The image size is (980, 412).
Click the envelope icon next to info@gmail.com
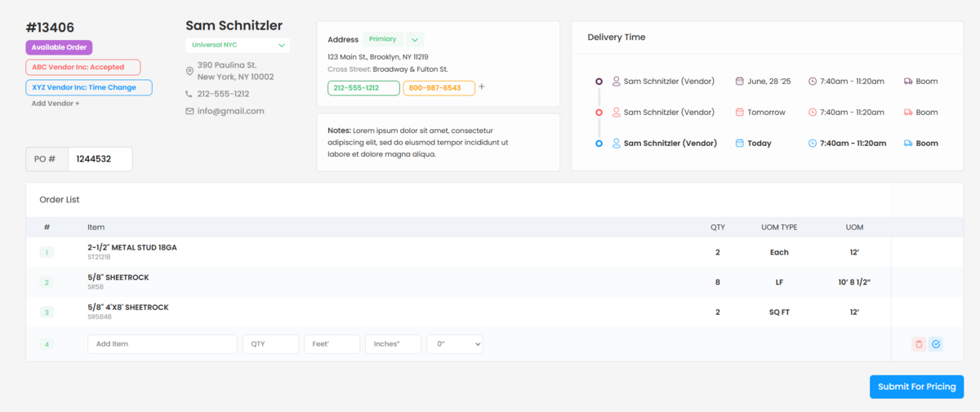(189, 111)
